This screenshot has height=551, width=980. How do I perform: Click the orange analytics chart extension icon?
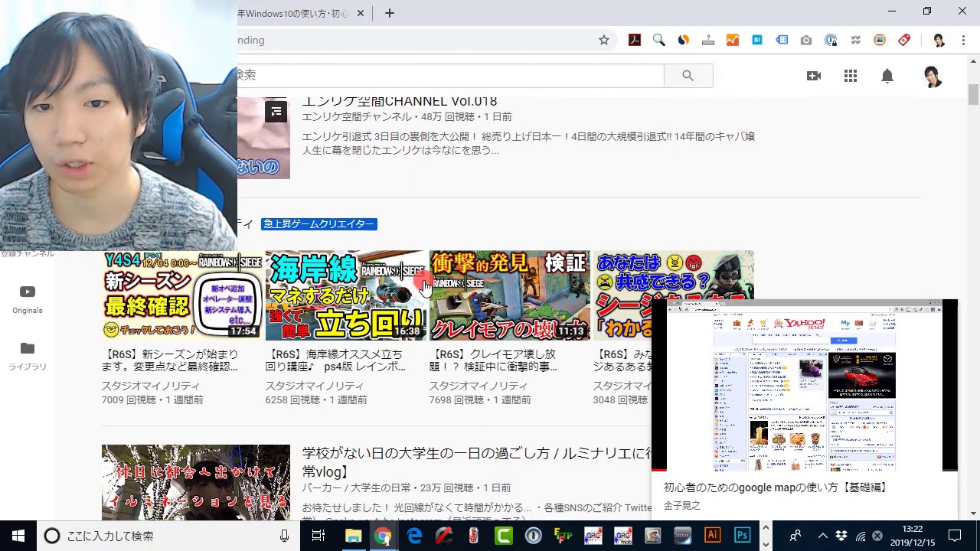point(733,40)
